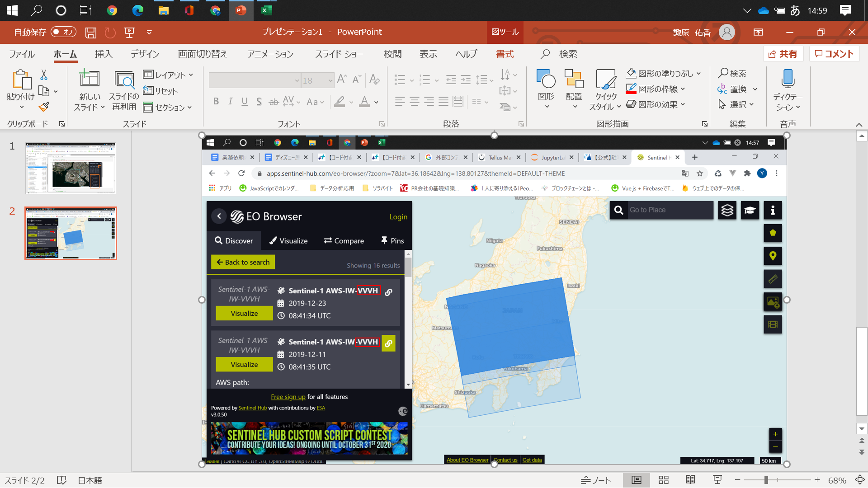Click the 共有 share button
868x488 pixels.
point(783,54)
